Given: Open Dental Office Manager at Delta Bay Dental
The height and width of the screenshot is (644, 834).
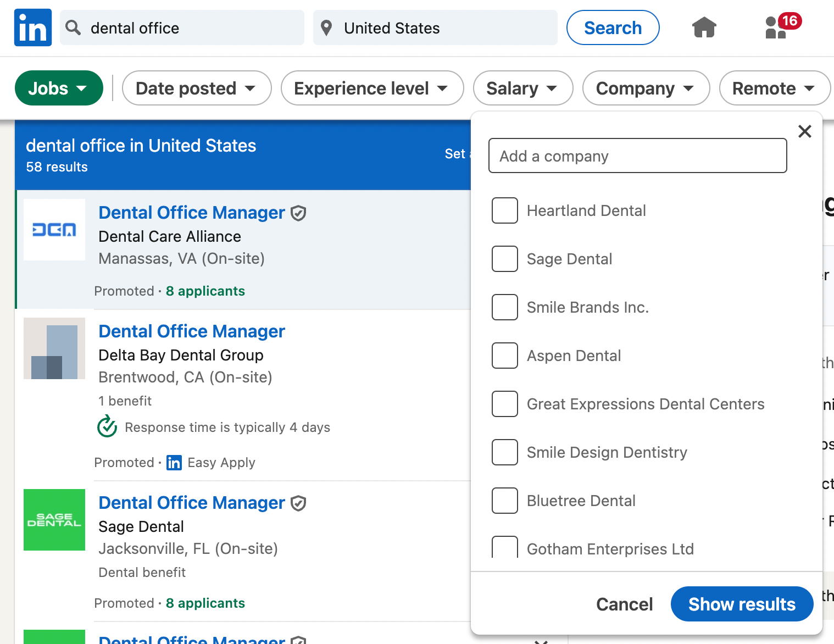Looking at the screenshot, I should click(x=192, y=331).
